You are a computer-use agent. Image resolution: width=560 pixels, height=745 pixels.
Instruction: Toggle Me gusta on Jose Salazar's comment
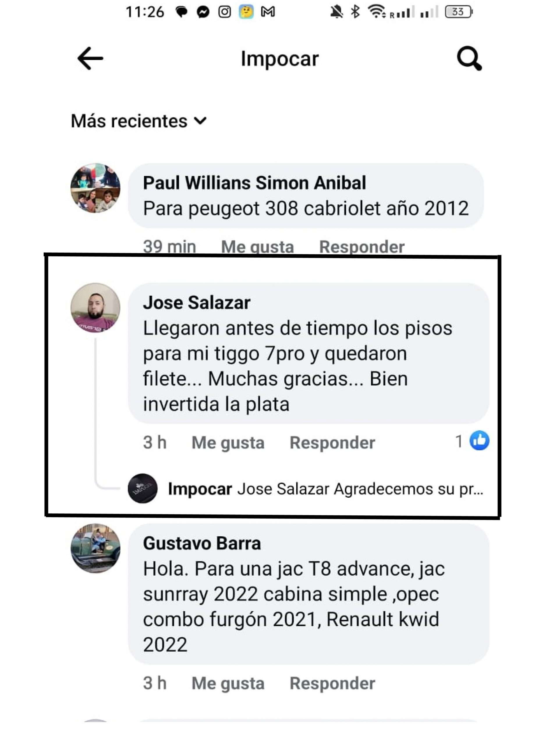tap(228, 443)
